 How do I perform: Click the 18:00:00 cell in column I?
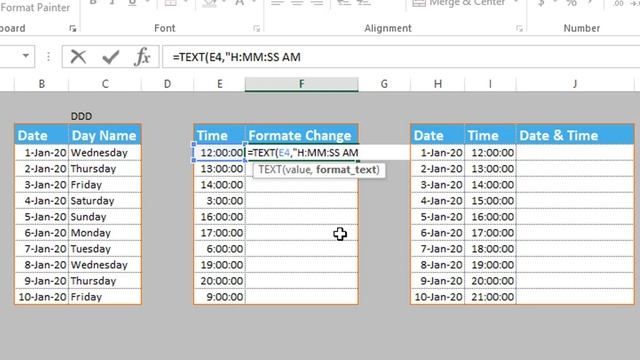pyautogui.click(x=490, y=249)
